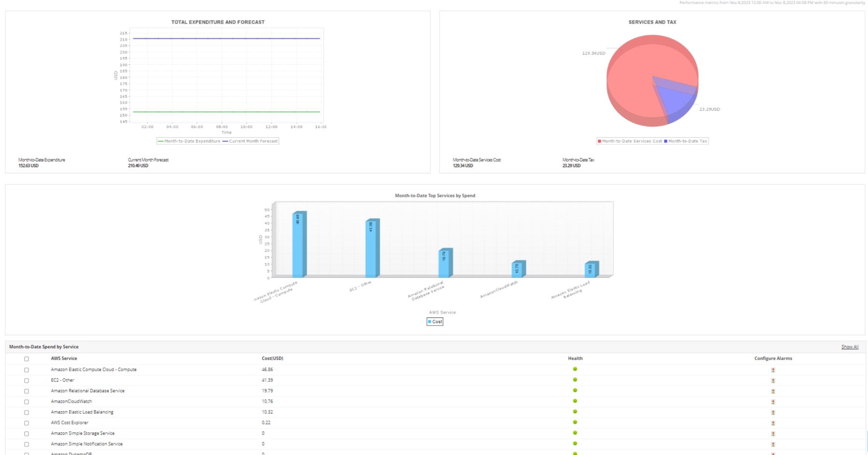
Task: Open Configure Alarms for Amazon Elastic Compute Cloud - Compute
Action: point(773,370)
